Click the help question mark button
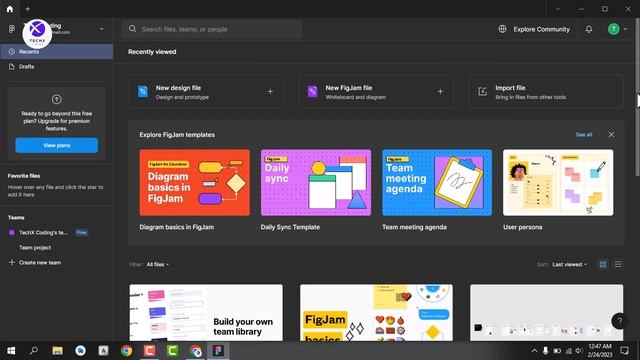Screen dimensions: 640x360 pyautogui.click(x=619, y=321)
